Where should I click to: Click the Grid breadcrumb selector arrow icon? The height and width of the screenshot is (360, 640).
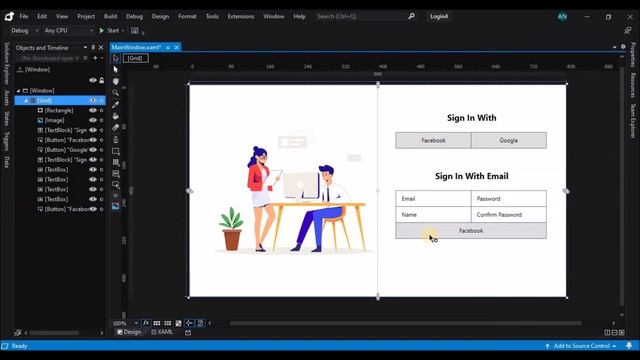tap(116, 58)
